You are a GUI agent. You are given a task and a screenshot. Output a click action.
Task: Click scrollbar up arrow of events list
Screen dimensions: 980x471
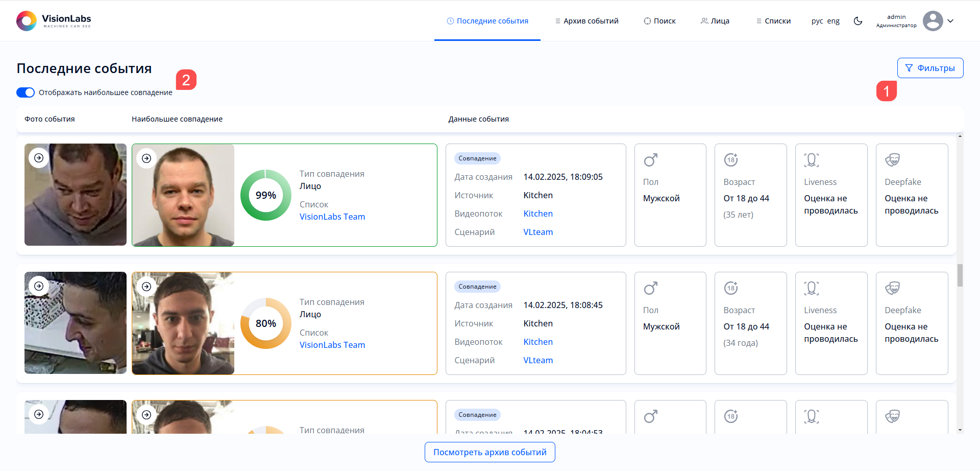960,136
